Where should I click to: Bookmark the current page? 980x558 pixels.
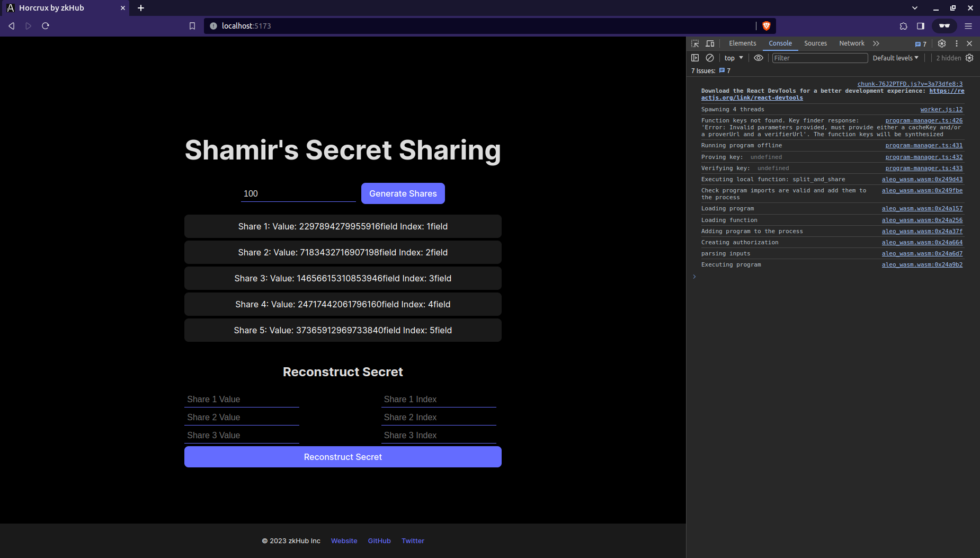[192, 25]
